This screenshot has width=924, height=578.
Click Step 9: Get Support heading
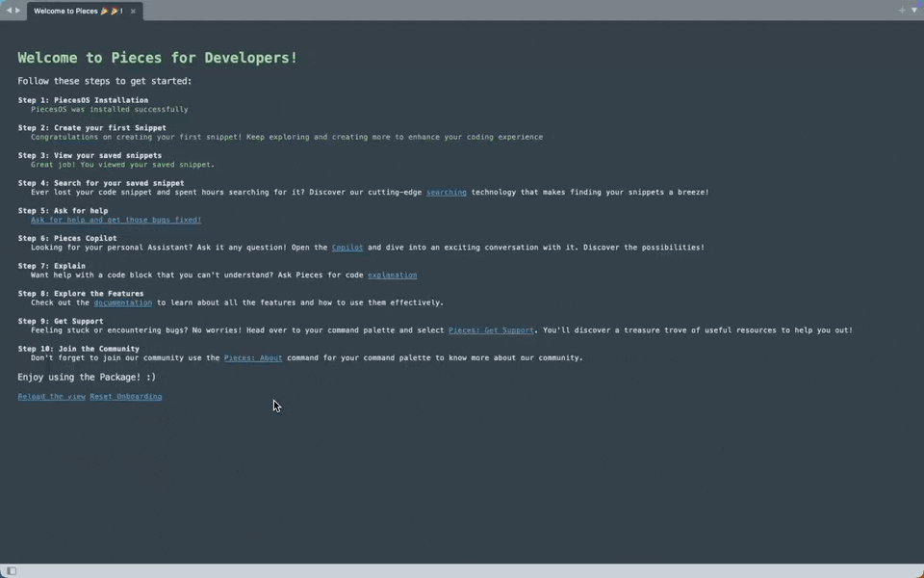tap(61, 322)
